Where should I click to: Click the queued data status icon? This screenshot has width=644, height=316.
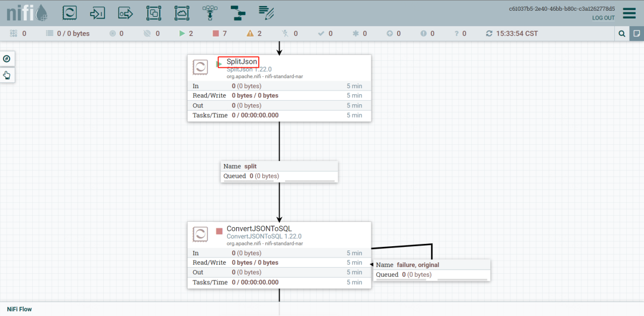point(49,33)
